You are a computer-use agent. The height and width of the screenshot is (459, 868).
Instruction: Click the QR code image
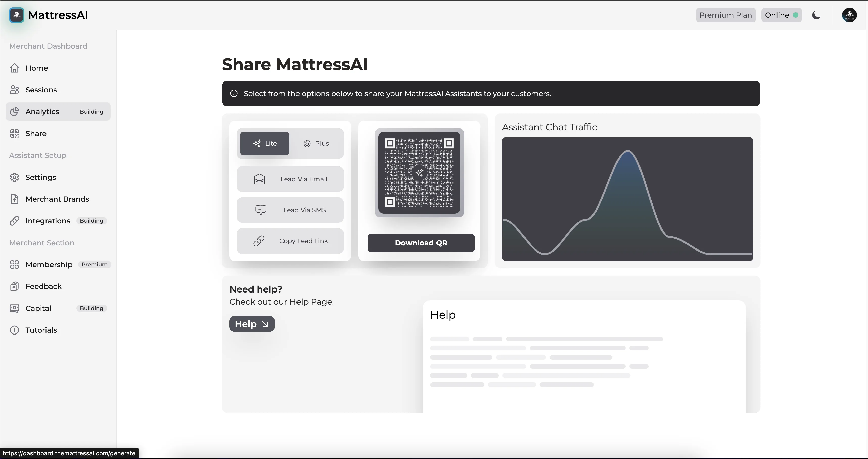[419, 173]
